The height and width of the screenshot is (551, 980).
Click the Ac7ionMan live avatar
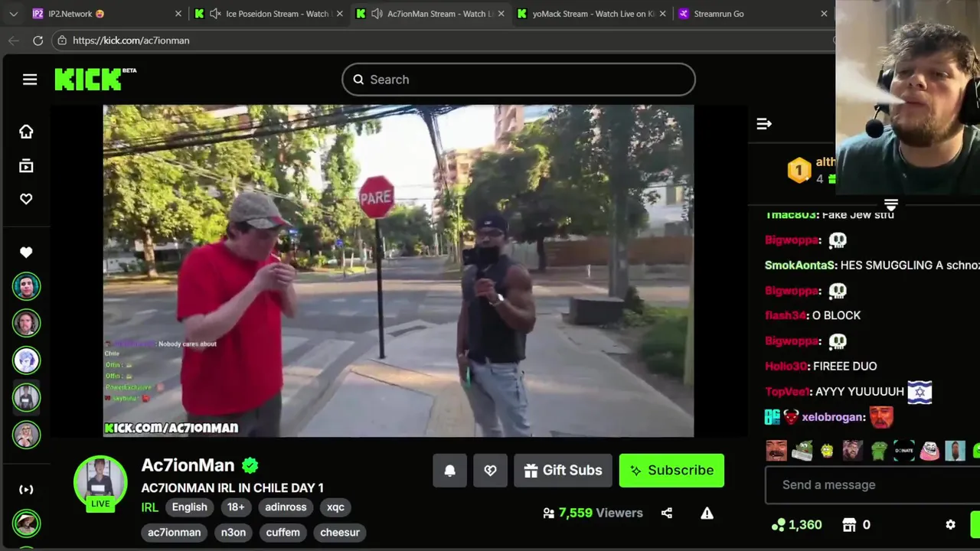click(100, 483)
